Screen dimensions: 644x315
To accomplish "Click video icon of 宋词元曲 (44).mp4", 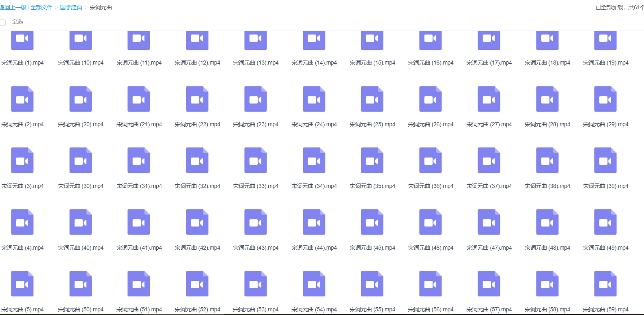I will pyautogui.click(x=314, y=222).
